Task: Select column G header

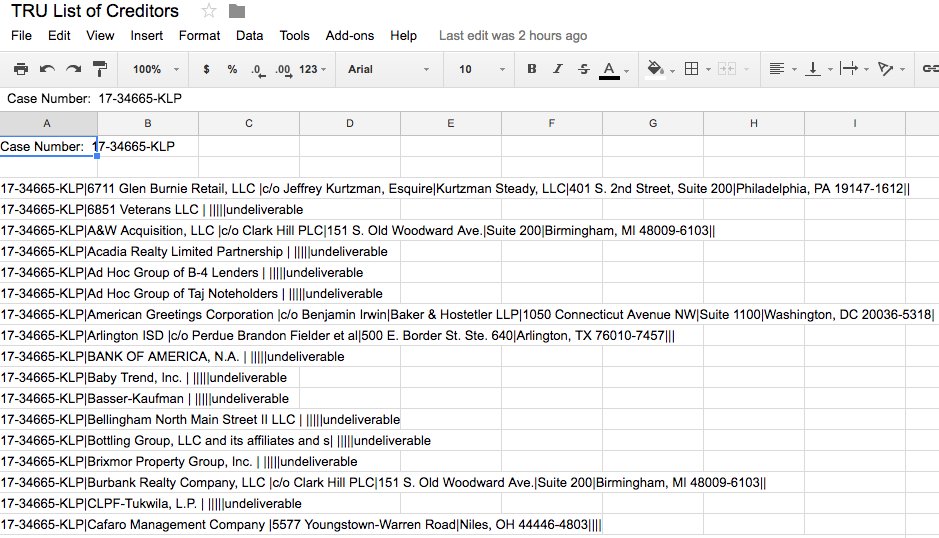Action: 653,123
